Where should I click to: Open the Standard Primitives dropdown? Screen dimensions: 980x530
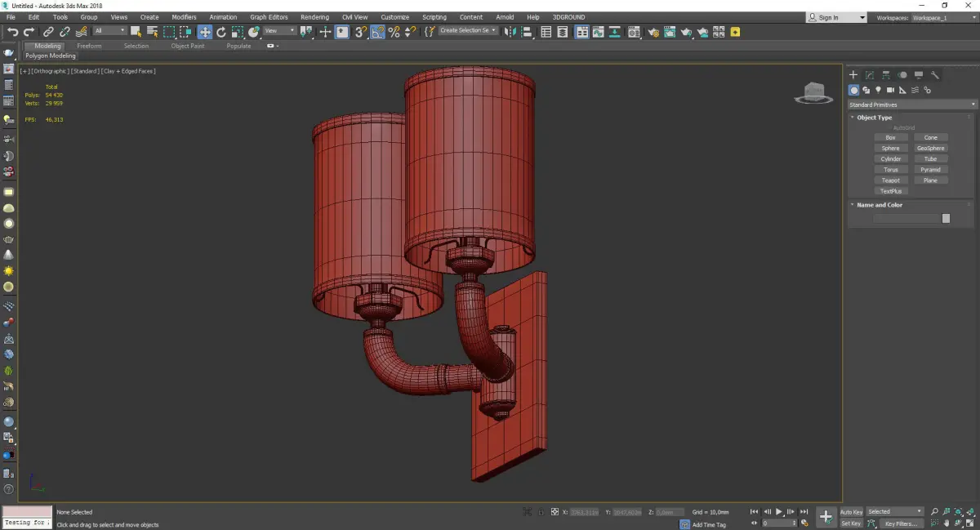tap(912, 105)
